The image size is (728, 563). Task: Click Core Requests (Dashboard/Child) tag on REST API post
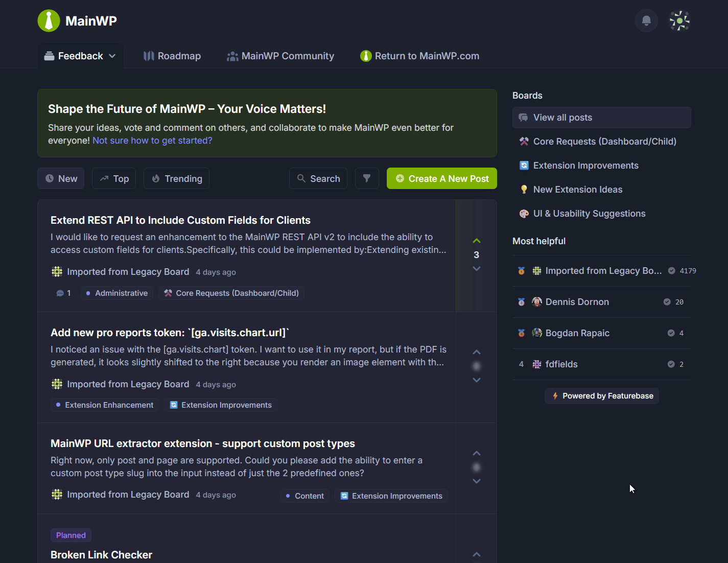231,293
